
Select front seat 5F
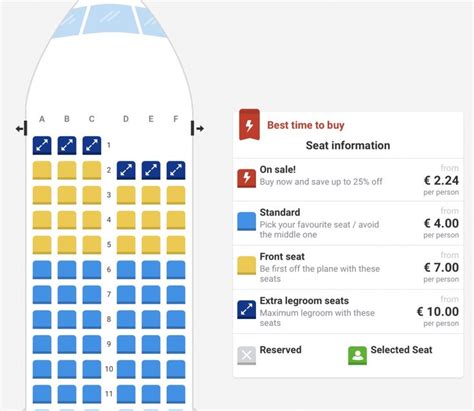[x=176, y=245]
